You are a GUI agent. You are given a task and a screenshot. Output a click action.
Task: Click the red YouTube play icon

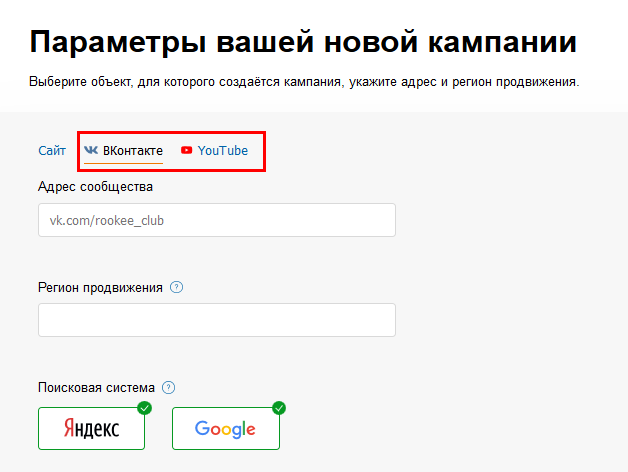[186, 150]
